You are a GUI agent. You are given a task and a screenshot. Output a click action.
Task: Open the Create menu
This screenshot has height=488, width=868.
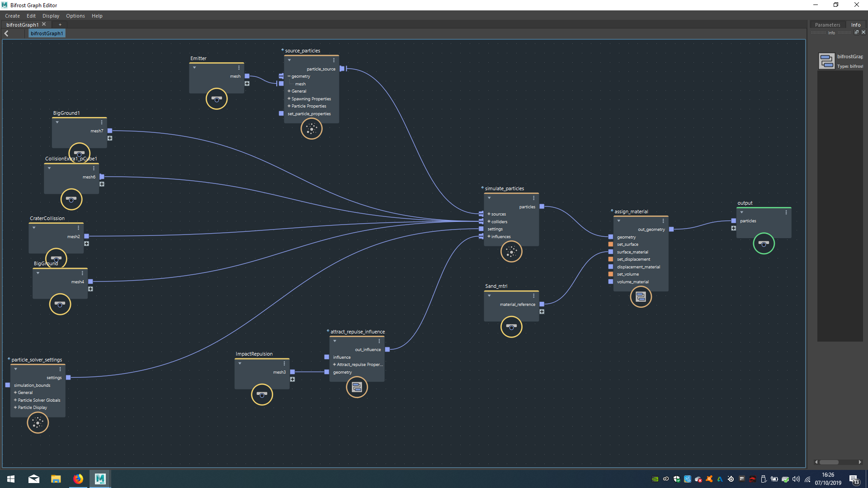tap(12, 16)
